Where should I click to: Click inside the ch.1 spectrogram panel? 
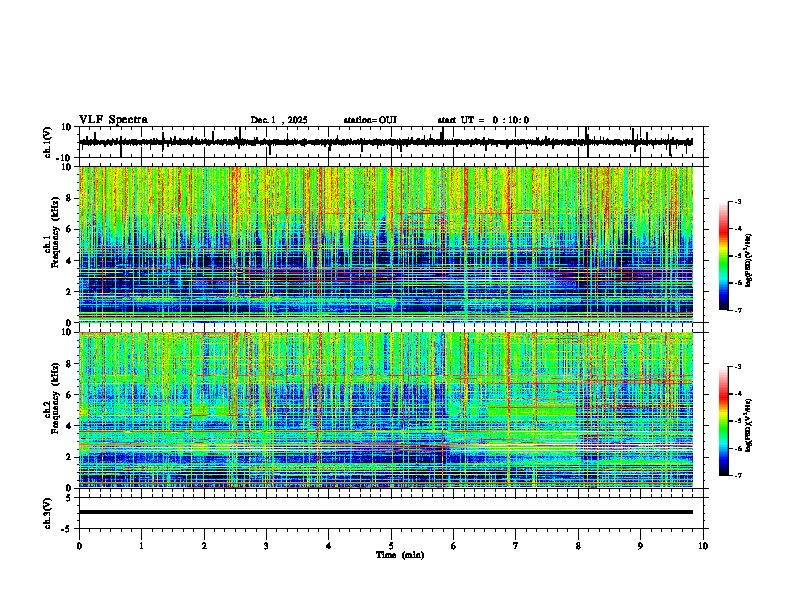point(385,244)
